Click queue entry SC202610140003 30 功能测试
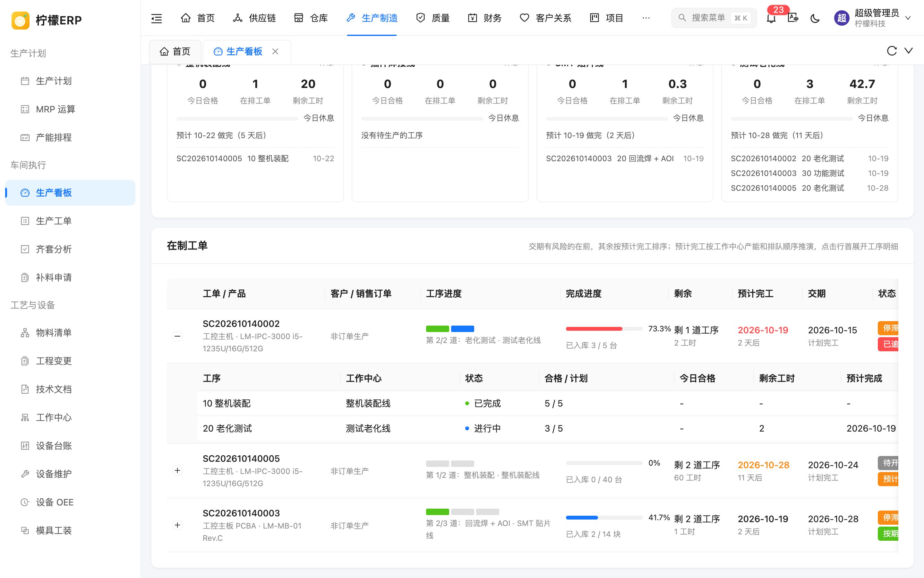 pos(809,173)
